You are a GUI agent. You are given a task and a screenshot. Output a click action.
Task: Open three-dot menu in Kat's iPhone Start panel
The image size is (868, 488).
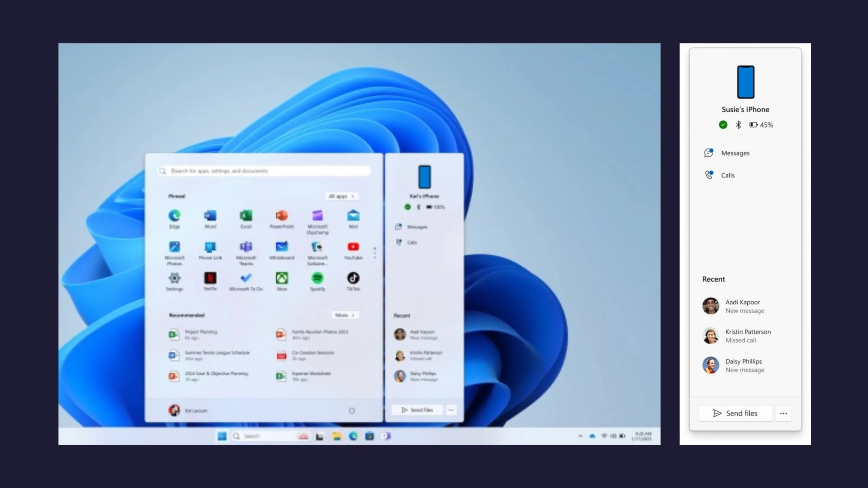451,410
